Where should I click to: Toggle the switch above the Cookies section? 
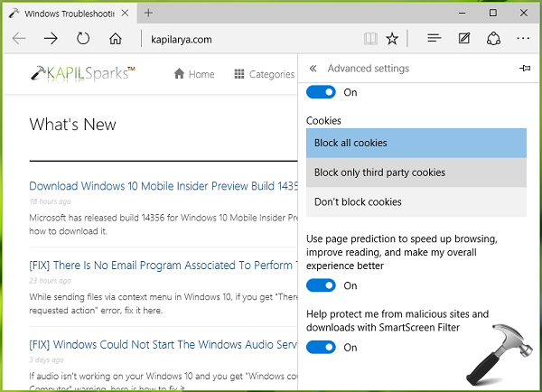click(x=321, y=92)
